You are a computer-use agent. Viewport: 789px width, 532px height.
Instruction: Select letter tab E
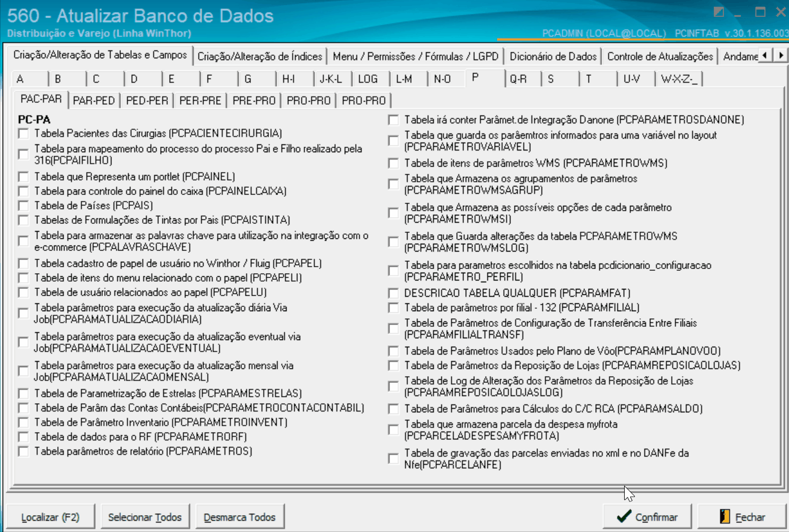tap(181, 79)
